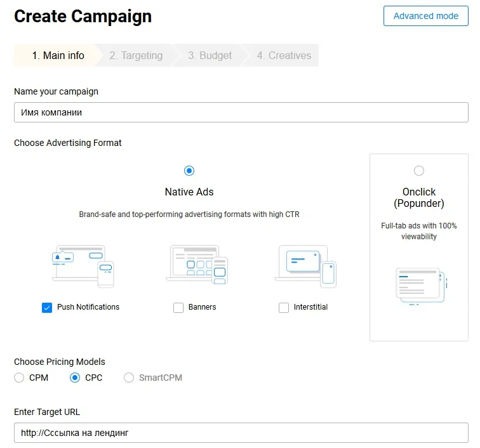The height and width of the screenshot is (448, 480).
Task: Uncheck the Push Notifications checkbox
Action: tap(47, 308)
